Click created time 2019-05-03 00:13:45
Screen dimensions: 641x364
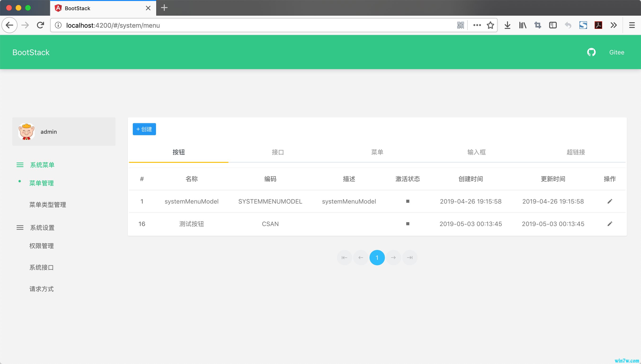click(x=471, y=224)
